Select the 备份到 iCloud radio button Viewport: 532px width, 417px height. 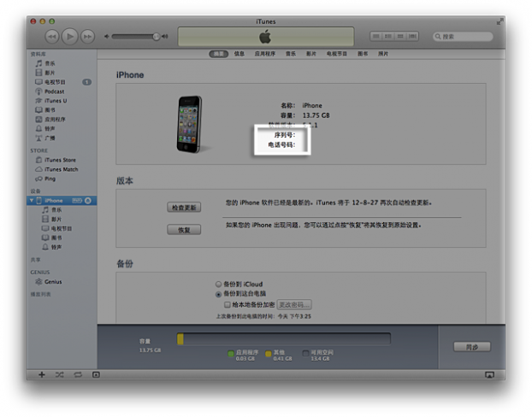click(218, 284)
